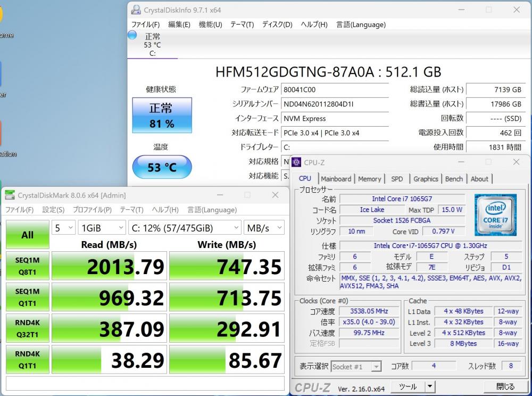Viewport: 532px width, 396px height.
Task: Click the green All benchmark button
Action: tap(28, 235)
